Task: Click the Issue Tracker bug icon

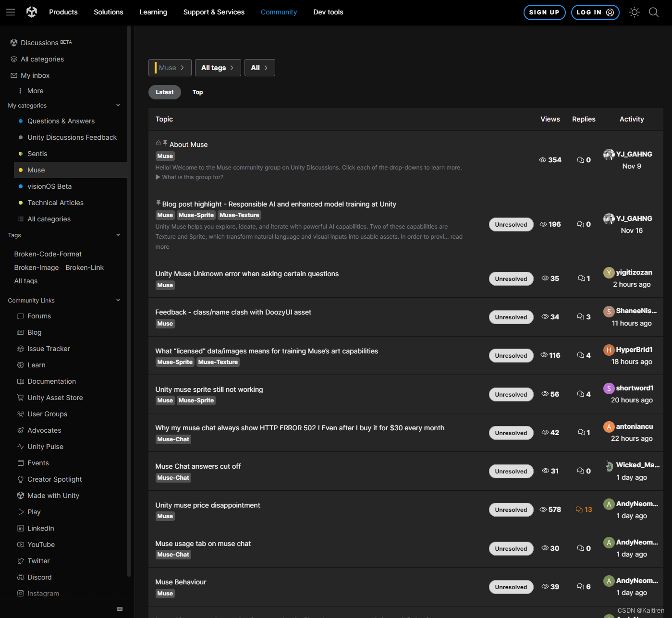Action: pyautogui.click(x=21, y=349)
